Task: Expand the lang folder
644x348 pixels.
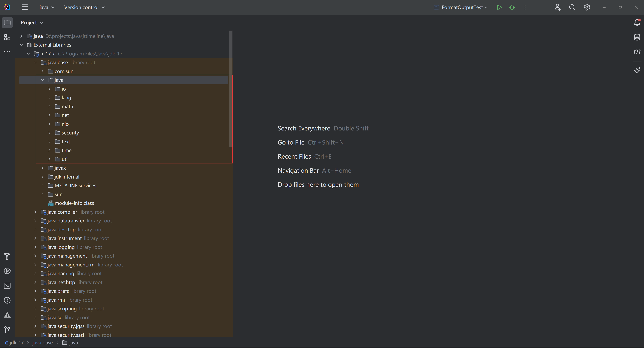Action: (x=49, y=98)
